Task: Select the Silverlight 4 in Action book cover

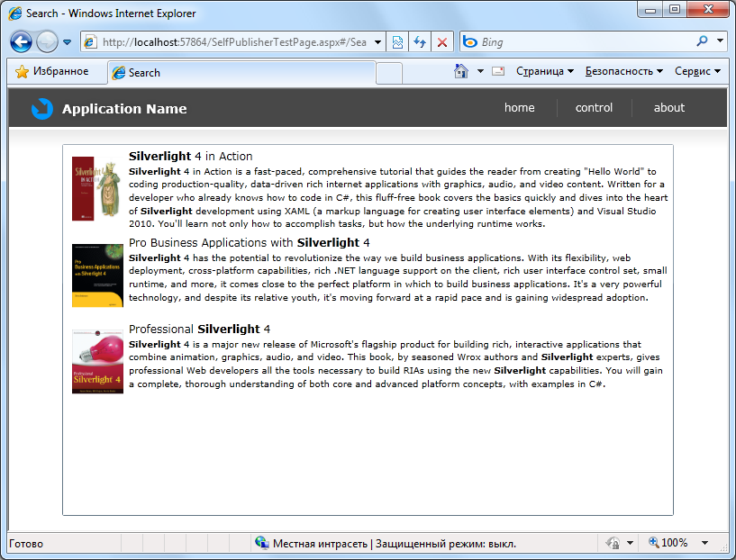Action: (96, 189)
